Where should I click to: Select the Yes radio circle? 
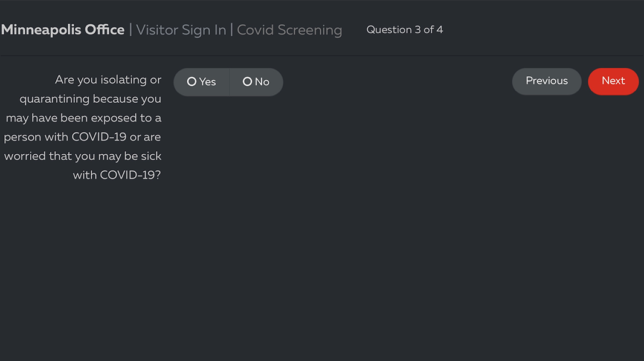point(192,82)
